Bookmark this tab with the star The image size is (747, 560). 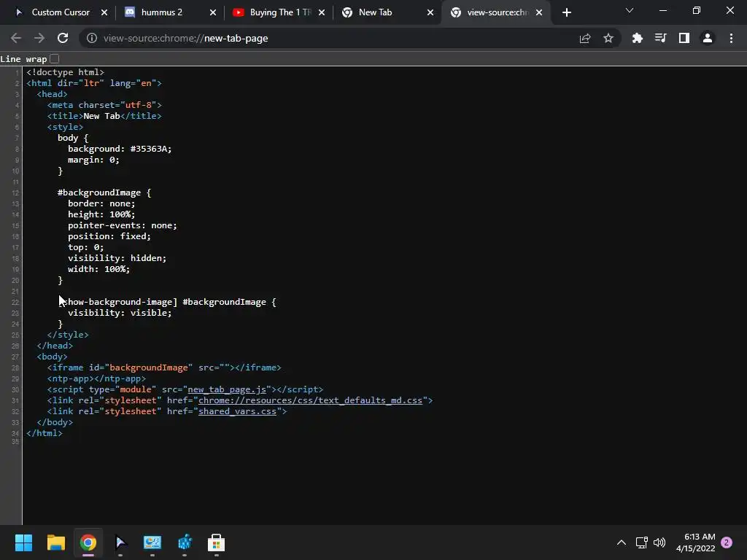tap(608, 38)
